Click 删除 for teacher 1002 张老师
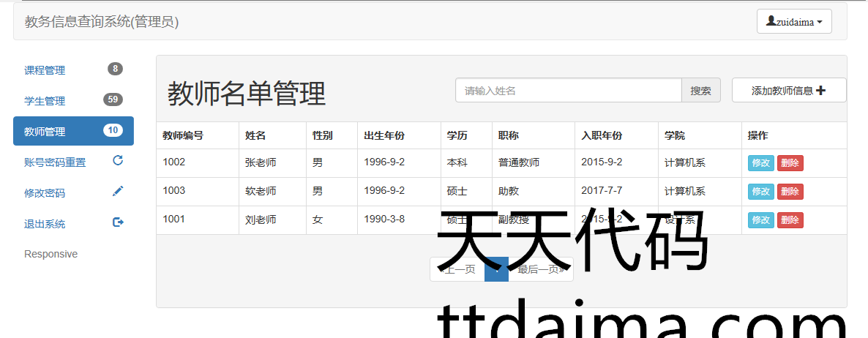The image size is (868, 338). (x=790, y=163)
